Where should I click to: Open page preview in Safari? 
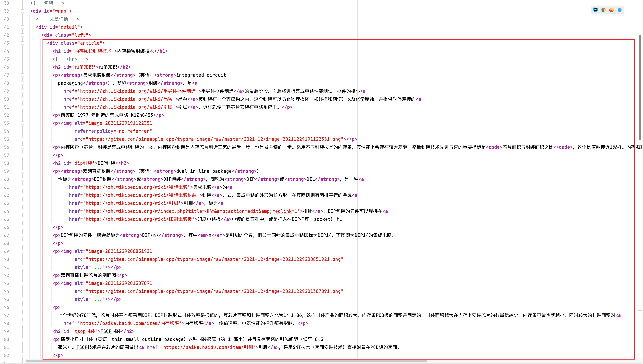(619, 10)
